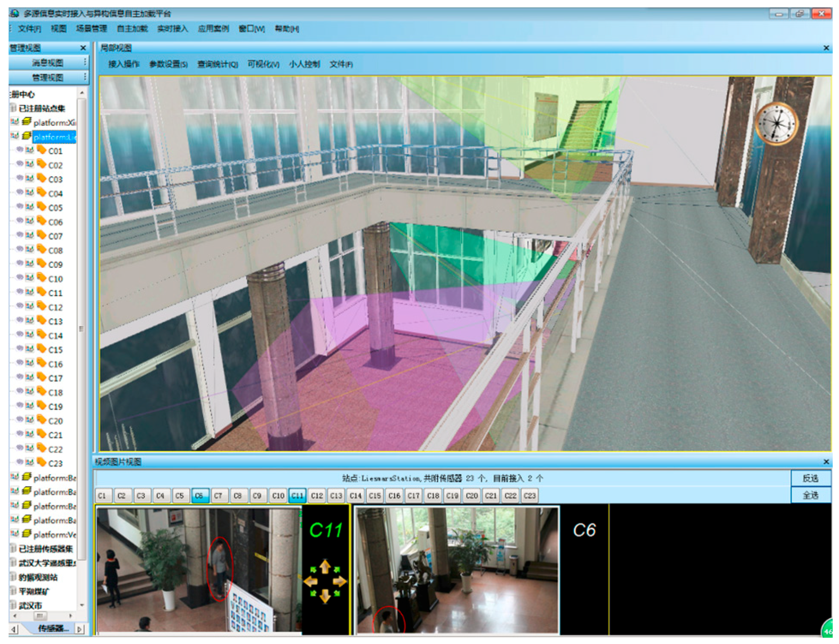Close the 视频图片视图 panel
This screenshot has width=839, height=644.
826,461
